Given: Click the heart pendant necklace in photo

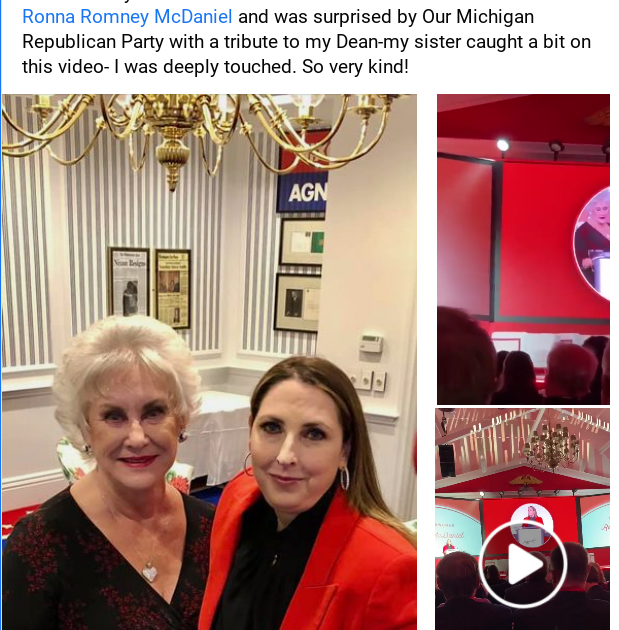Looking at the screenshot, I should [x=150, y=572].
